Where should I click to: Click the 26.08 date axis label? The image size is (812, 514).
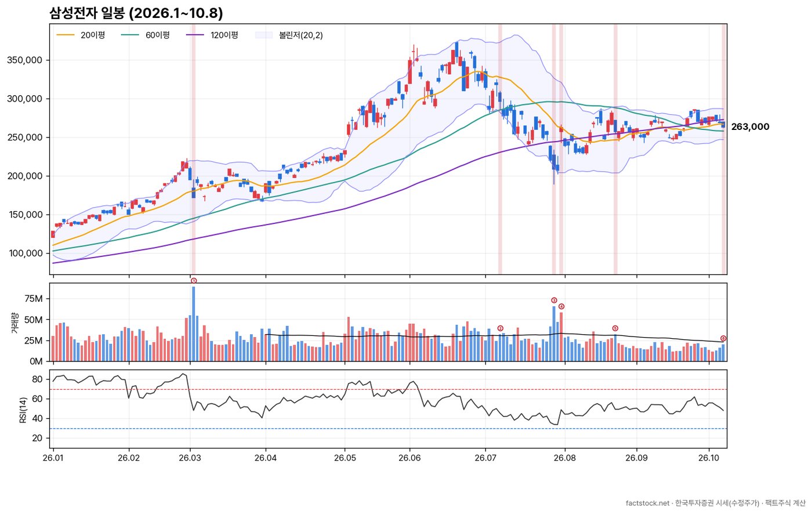point(564,458)
